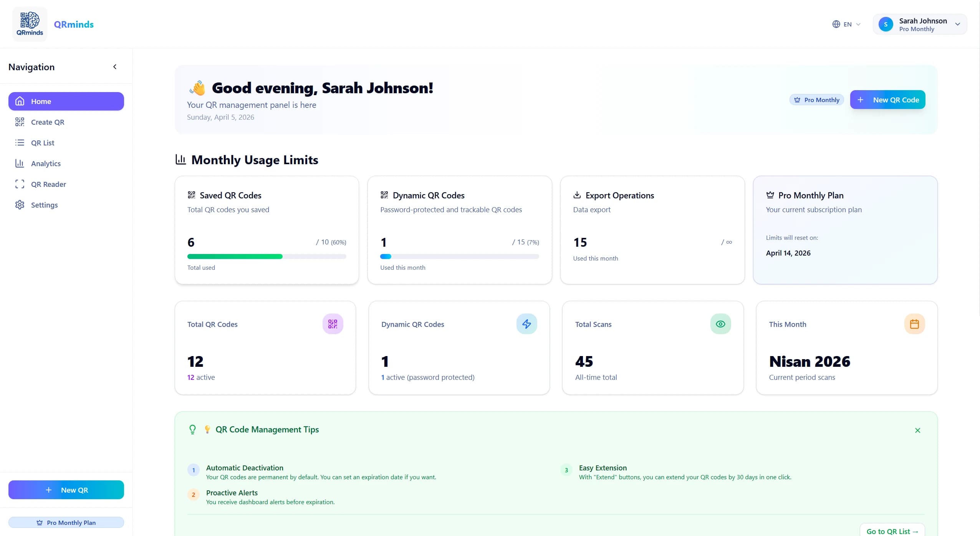The image size is (980, 536).
Task: Collapse the Navigation sidebar with the chevron
Action: 114,66
